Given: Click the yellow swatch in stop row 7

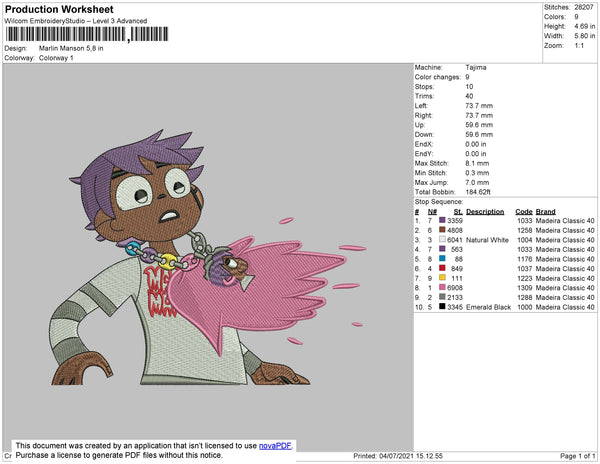Looking at the screenshot, I should (x=442, y=278).
